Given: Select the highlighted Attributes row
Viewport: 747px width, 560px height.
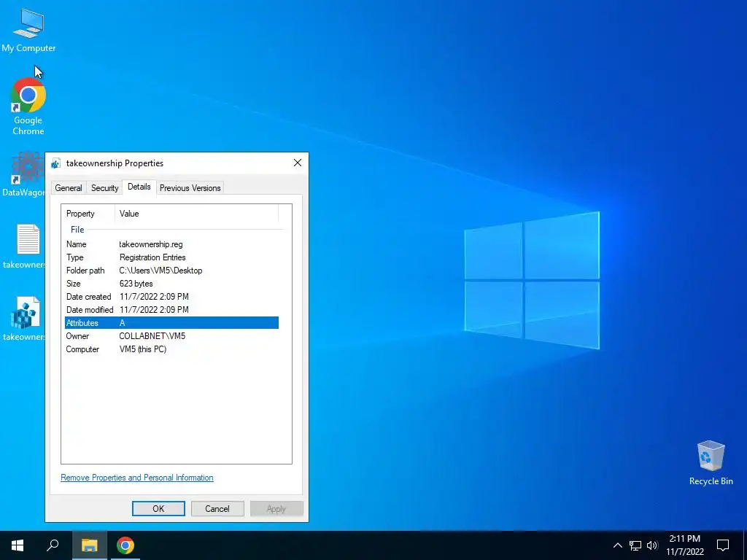Looking at the screenshot, I should [x=171, y=323].
